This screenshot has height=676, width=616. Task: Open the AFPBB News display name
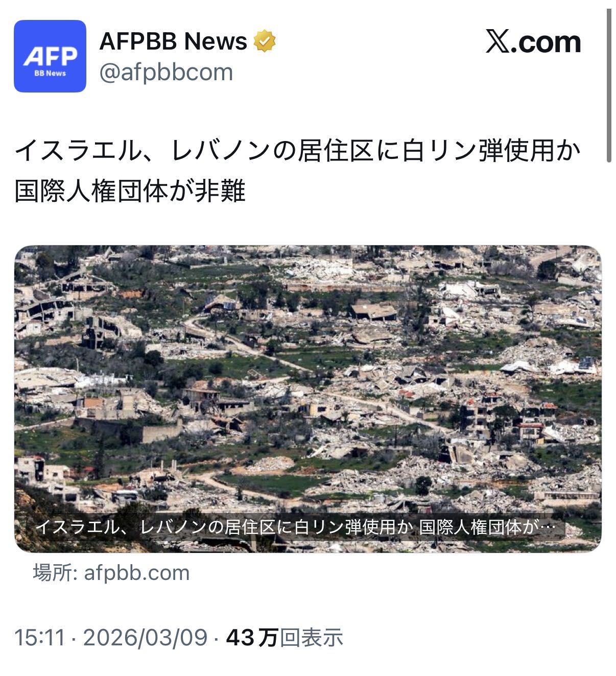(173, 41)
